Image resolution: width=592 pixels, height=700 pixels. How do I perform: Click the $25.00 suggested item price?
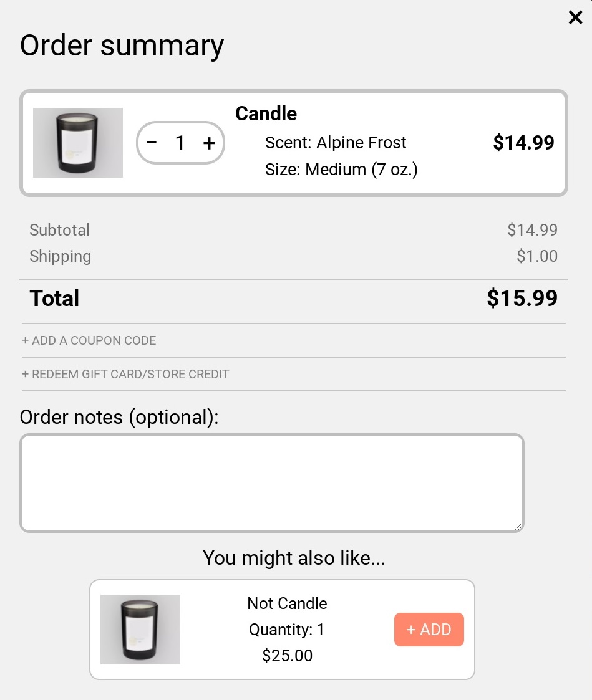click(x=288, y=656)
